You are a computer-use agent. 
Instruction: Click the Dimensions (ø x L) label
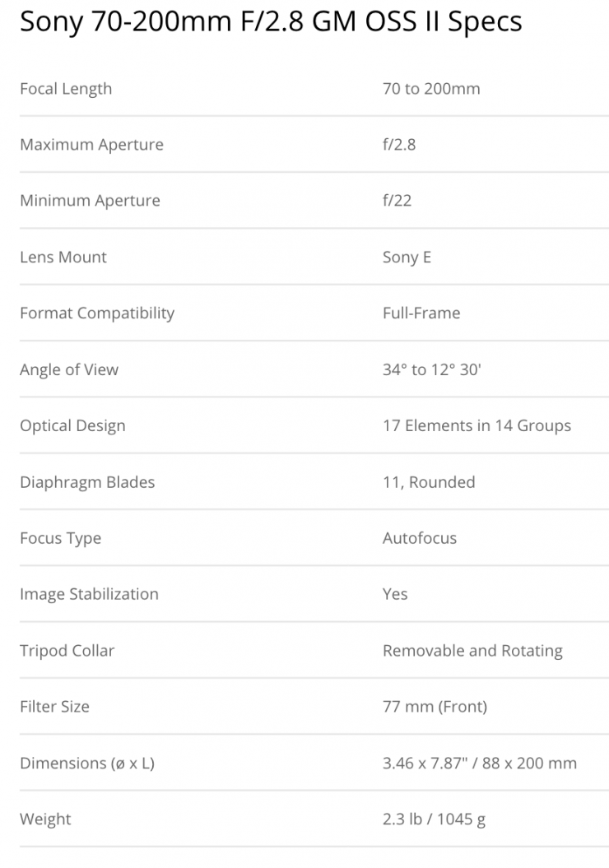pyautogui.click(x=87, y=763)
